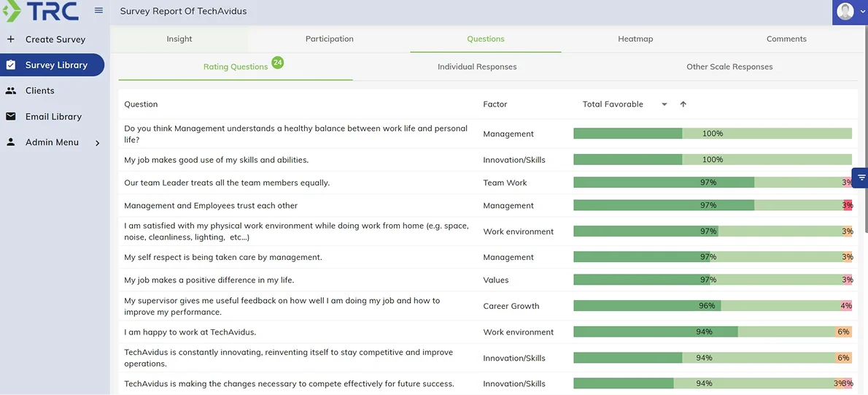Click the Admin Menu person icon
Screen dimensions: 868x395
coord(10,142)
